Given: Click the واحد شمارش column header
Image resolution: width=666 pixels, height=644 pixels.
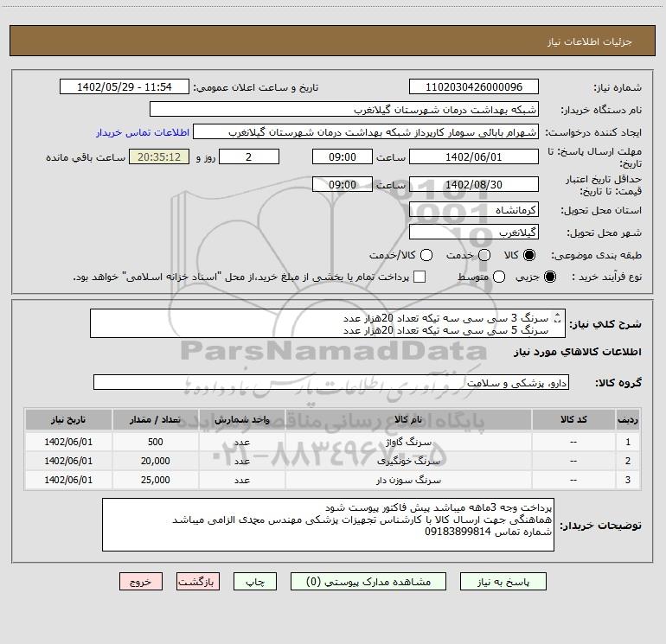Looking at the screenshot, I should coord(242,419).
